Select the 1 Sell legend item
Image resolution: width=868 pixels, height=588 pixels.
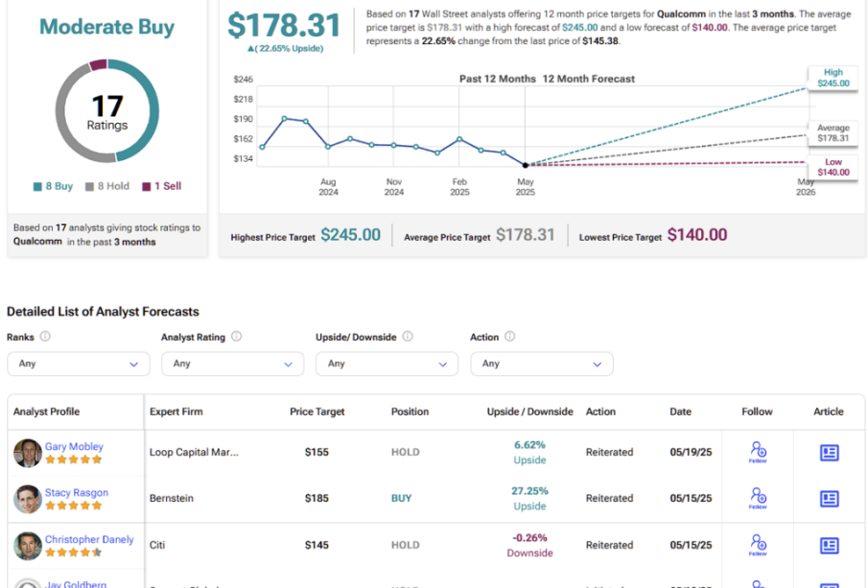click(162, 186)
